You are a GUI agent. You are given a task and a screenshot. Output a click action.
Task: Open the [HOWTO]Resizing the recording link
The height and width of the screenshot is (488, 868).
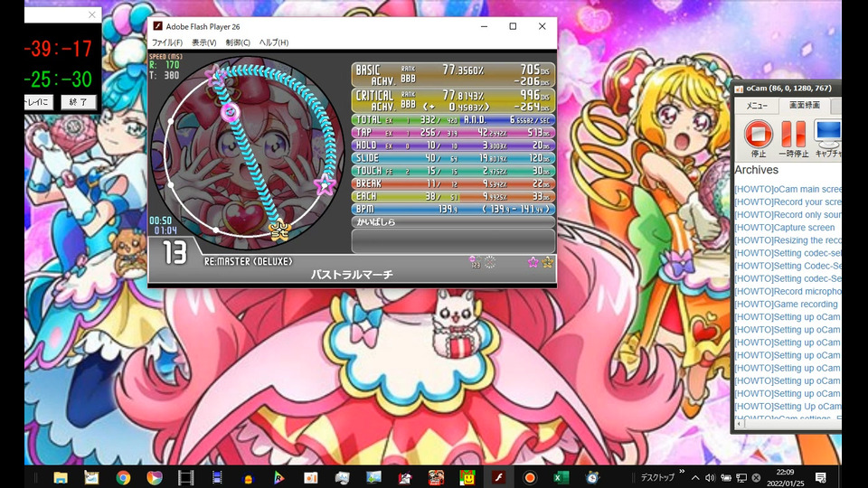(x=788, y=240)
